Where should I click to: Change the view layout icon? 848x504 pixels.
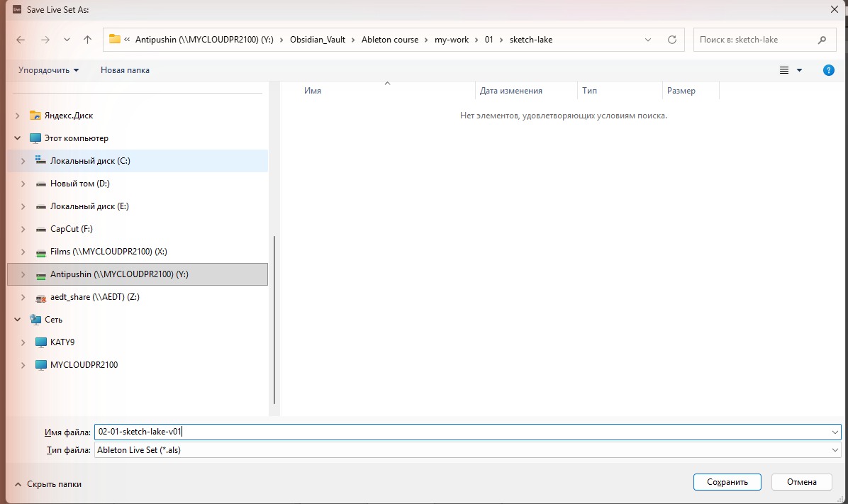point(783,70)
